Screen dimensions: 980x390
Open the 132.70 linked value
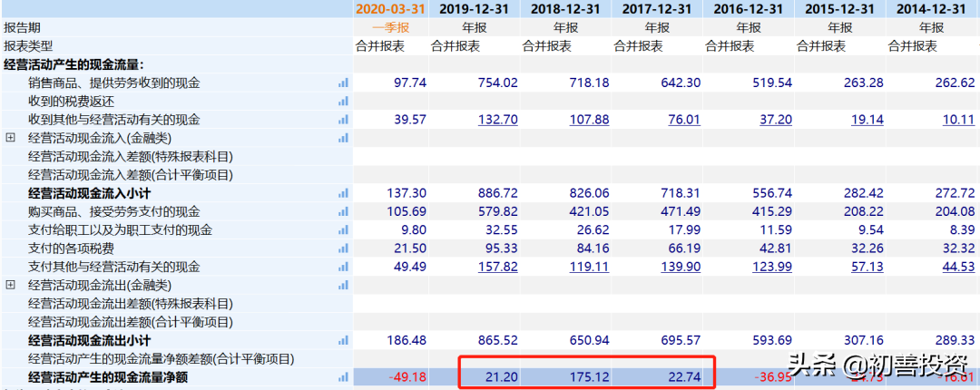pyautogui.click(x=497, y=120)
